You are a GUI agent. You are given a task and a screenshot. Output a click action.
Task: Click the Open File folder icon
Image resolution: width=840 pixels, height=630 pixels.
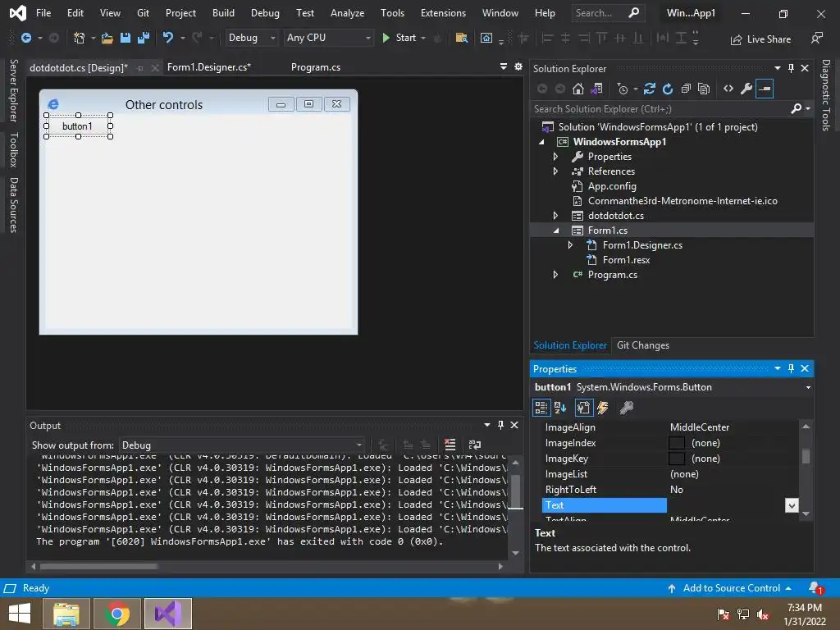pyautogui.click(x=107, y=38)
